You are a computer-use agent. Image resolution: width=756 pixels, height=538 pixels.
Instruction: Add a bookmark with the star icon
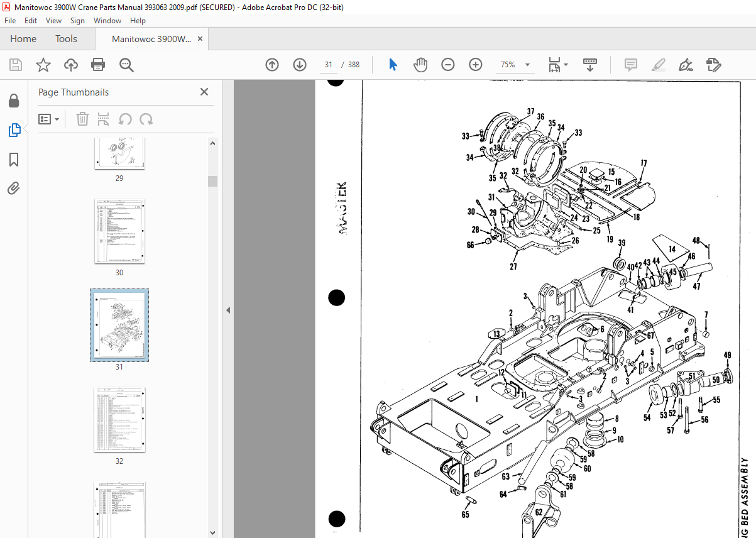click(x=43, y=65)
